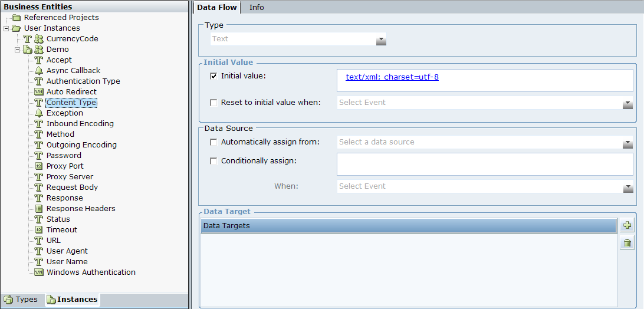Screen dimensions: 644x309
Task: Click the numeric icon next to Proxy Port
Action: coord(39,166)
